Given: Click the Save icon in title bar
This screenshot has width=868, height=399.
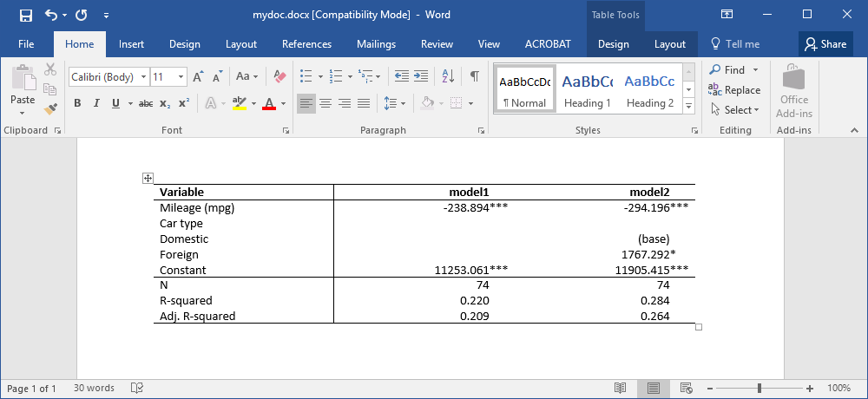Looking at the screenshot, I should (x=25, y=15).
